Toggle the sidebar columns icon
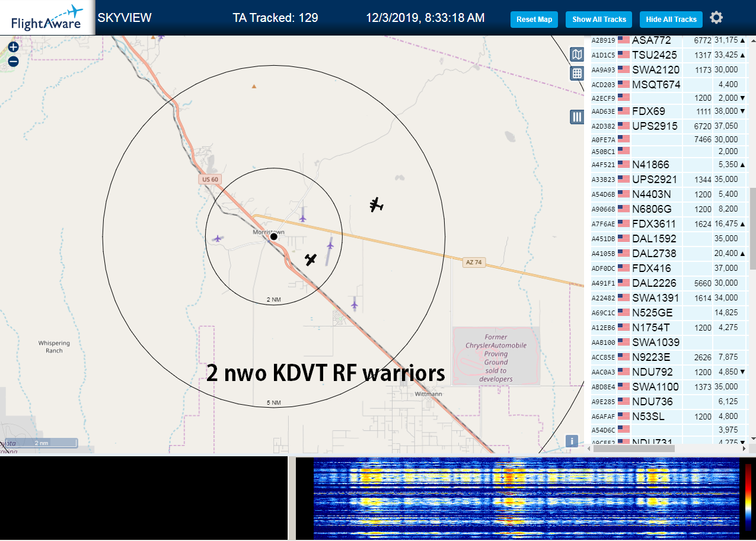The height and width of the screenshot is (541, 756). [x=577, y=117]
